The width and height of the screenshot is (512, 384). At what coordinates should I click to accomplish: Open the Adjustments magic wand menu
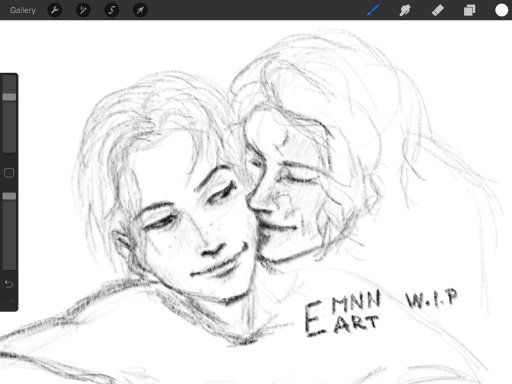point(83,10)
